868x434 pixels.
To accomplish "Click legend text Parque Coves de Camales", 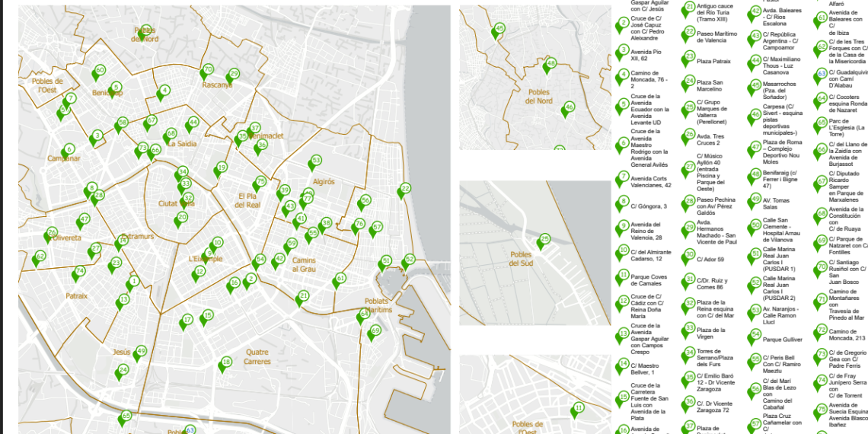I will [649, 280].
